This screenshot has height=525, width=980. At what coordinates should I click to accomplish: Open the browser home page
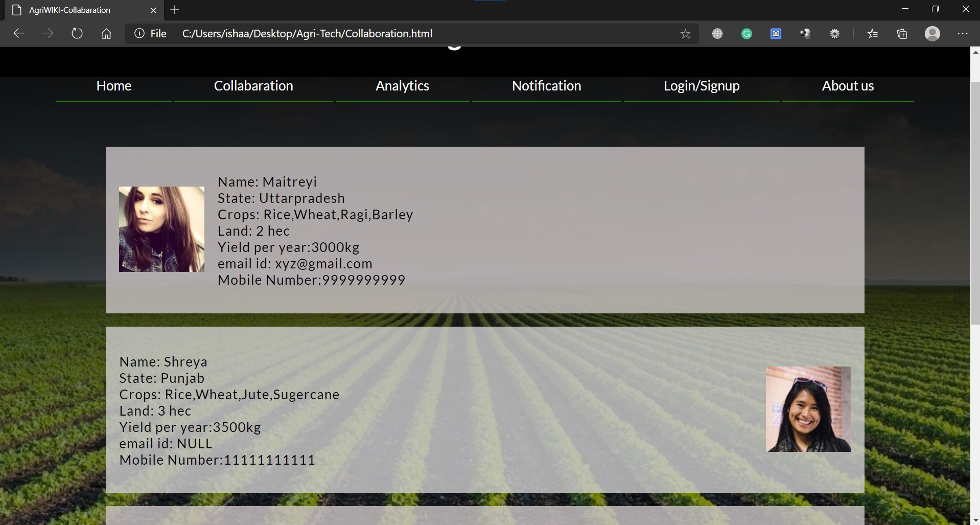tap(106, 34)
